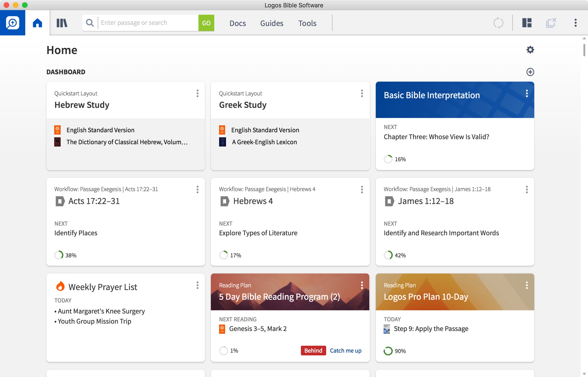Open 5 Day Bible Reading Program options menu
588x377 pixels.
click(x=362, y=285)
